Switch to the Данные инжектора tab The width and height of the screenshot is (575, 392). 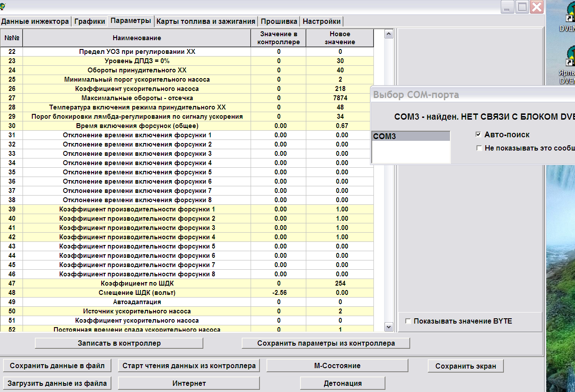(35, 21)
